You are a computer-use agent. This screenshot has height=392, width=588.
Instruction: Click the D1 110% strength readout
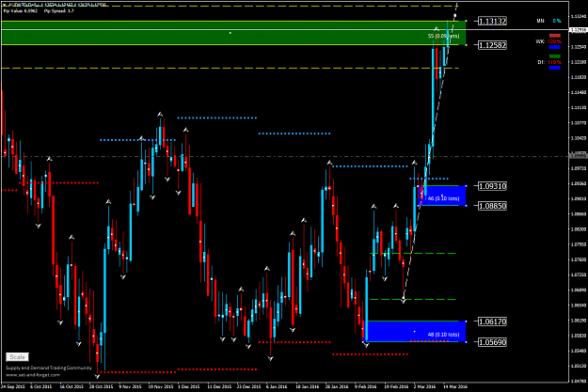pyautogui.click(x=549, y=62)
